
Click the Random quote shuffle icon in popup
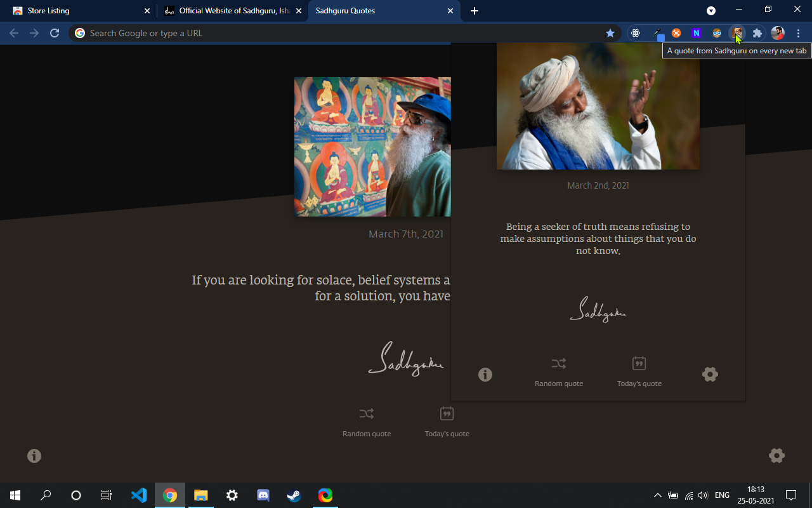[558, 363]
